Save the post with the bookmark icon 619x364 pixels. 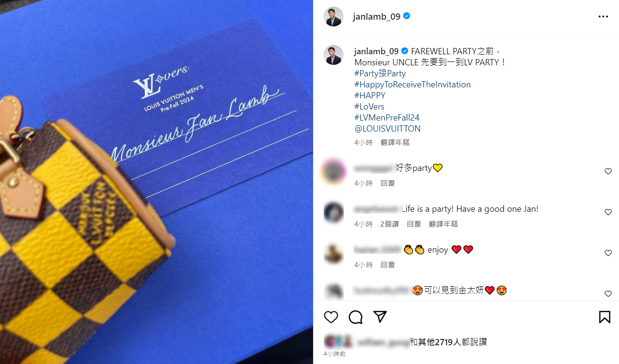(605, 317)
